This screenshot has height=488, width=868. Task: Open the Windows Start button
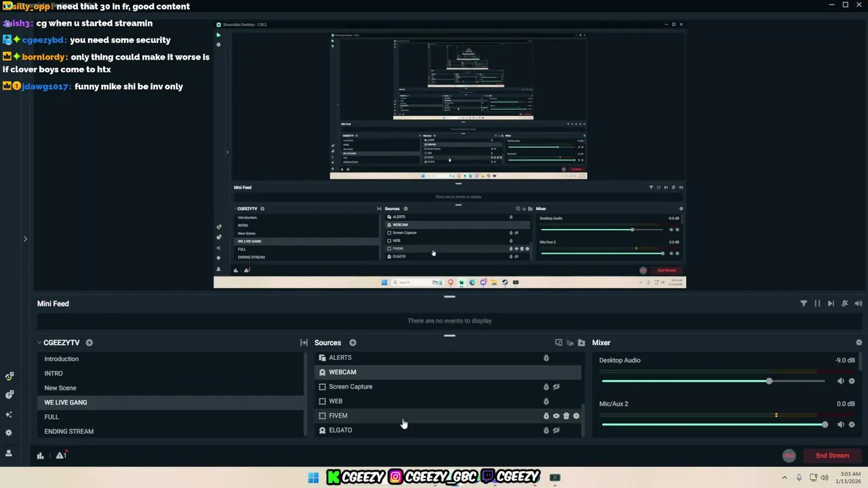(313, 478)
